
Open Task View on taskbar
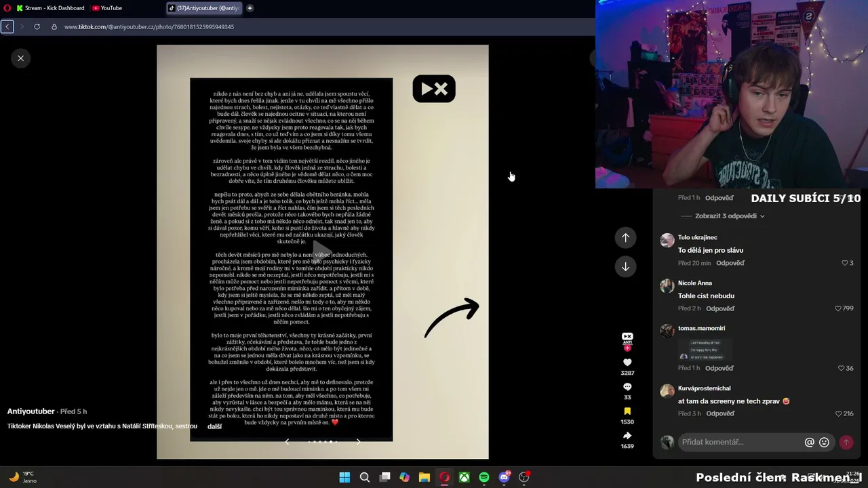pyautogui.click(x=384, y=477)
